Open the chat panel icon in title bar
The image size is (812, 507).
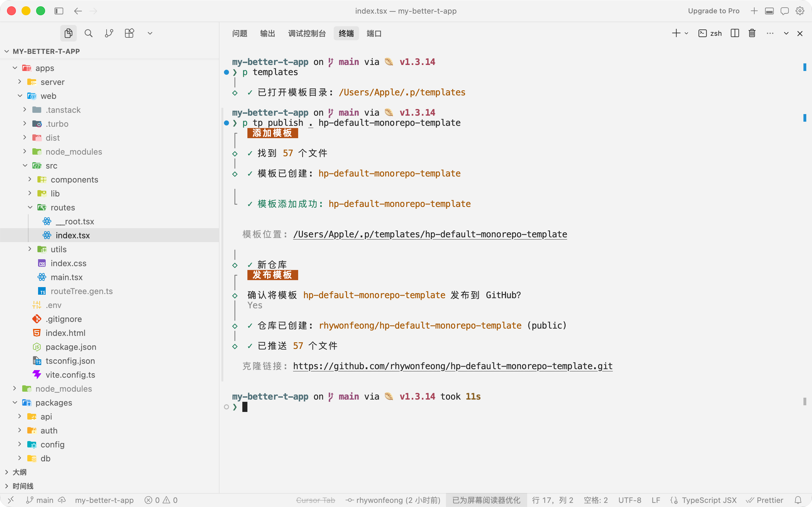tap(784, 11)
